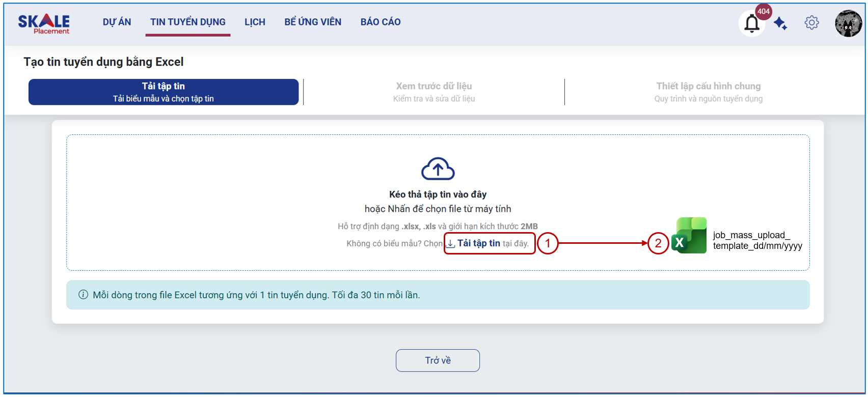Open the BÁO CÁO menu
Viewport: 868px width, 397px height.
(x=381, y=22)
